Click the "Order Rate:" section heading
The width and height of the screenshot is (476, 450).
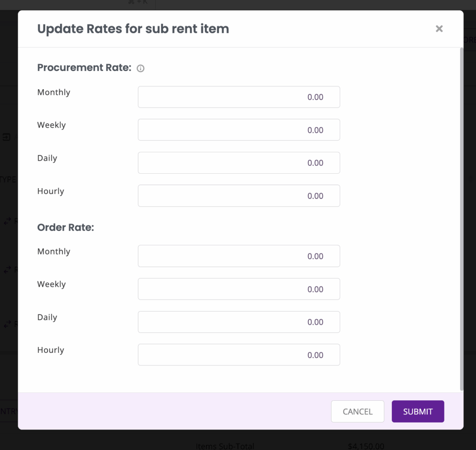(x=66, y=228)
